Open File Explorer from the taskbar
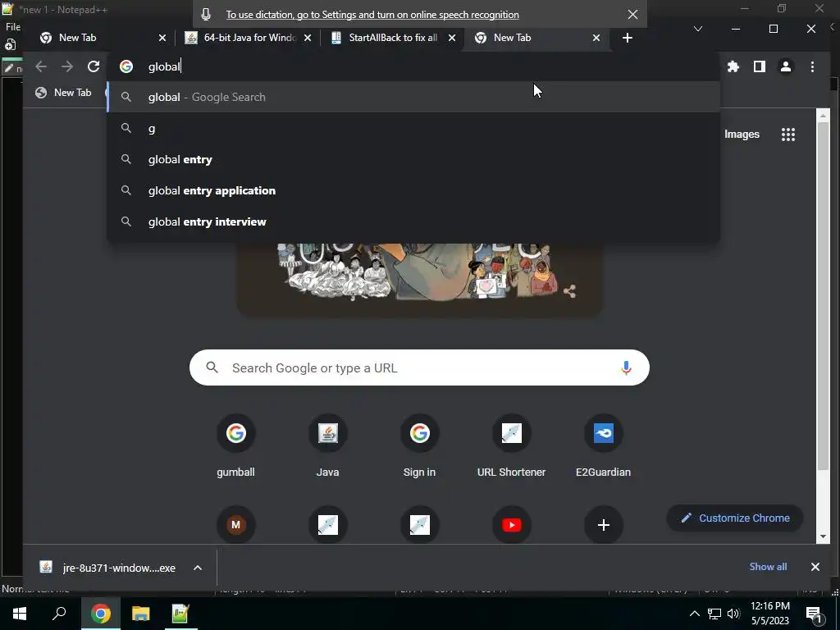The image size is (840, 630). pyautogui.click(x=140, y=614)
